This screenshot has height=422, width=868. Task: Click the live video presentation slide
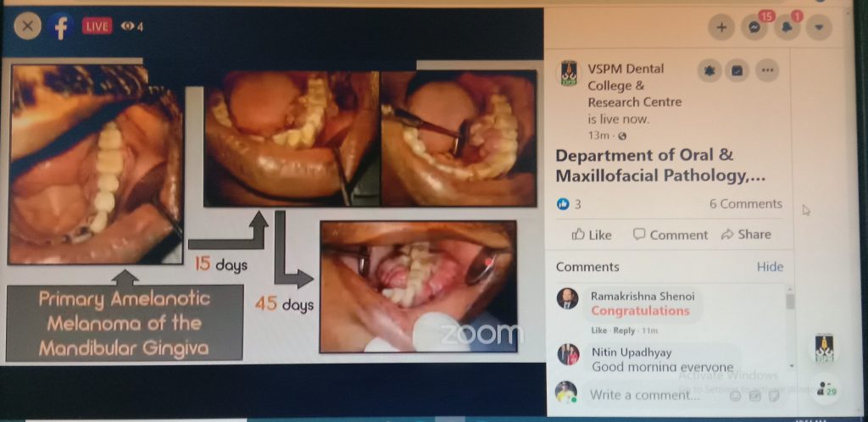pyautogui.click(x=272, y=212)
